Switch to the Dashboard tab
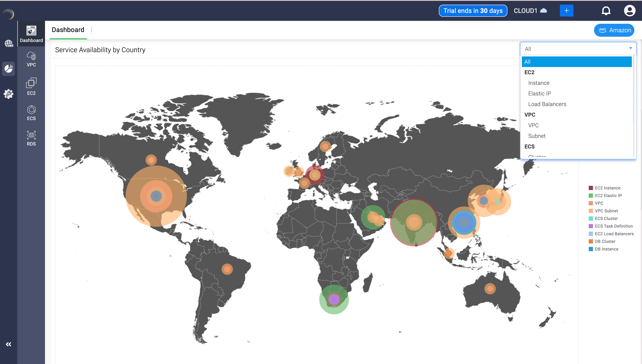 pos(68,30)
